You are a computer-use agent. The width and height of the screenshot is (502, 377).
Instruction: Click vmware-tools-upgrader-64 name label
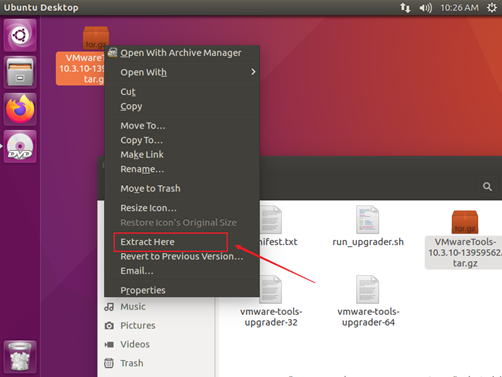click(x=368, y=317)
